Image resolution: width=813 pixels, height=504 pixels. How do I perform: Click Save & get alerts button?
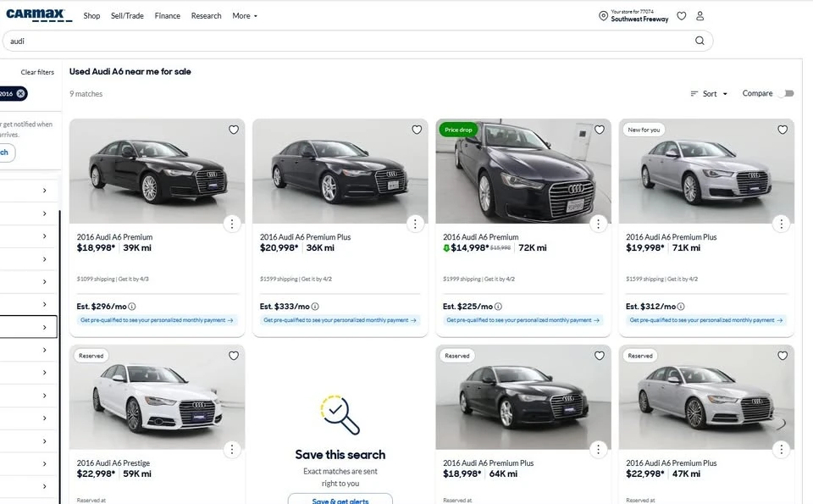340,499
